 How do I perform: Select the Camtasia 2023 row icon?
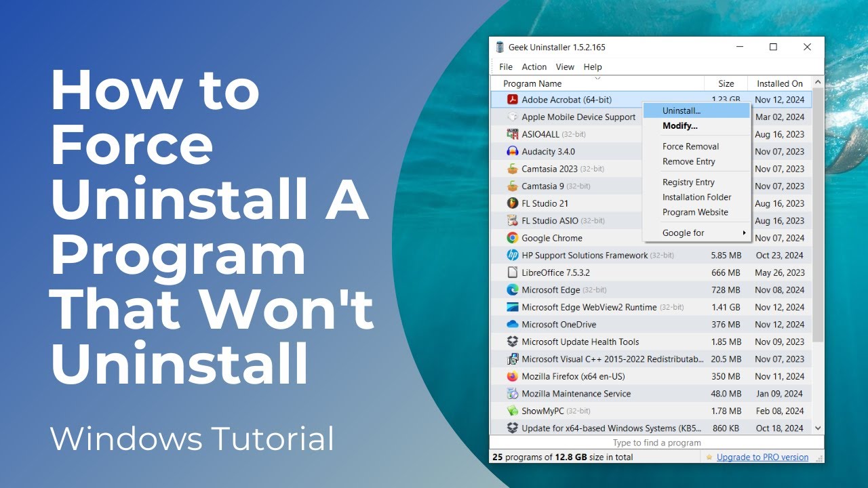click(513, 169)
